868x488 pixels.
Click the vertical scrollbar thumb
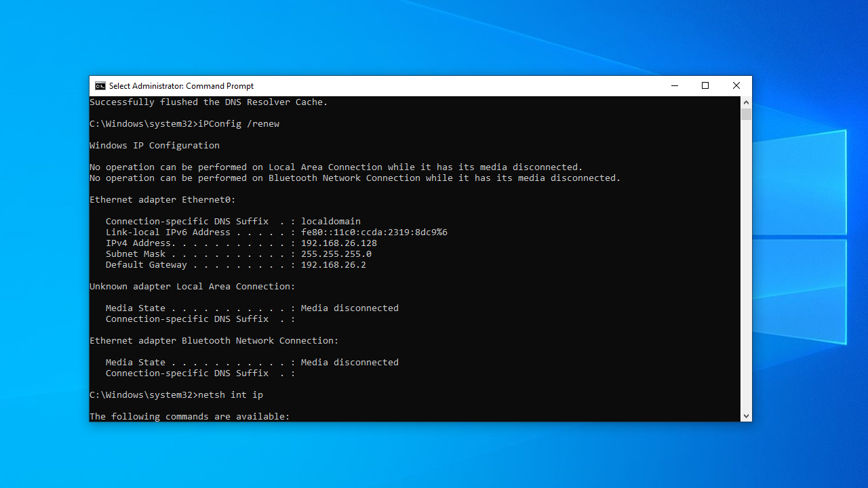click(x=746, y=114)
